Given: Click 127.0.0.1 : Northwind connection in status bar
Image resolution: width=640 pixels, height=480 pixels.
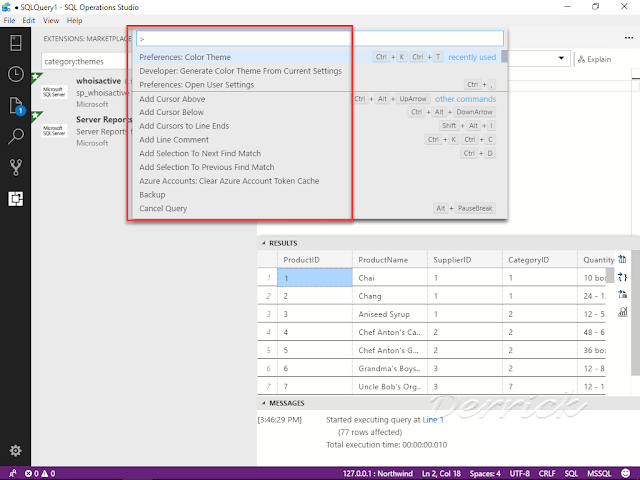Looking at the screenshot, I should [x=378, y=473].
